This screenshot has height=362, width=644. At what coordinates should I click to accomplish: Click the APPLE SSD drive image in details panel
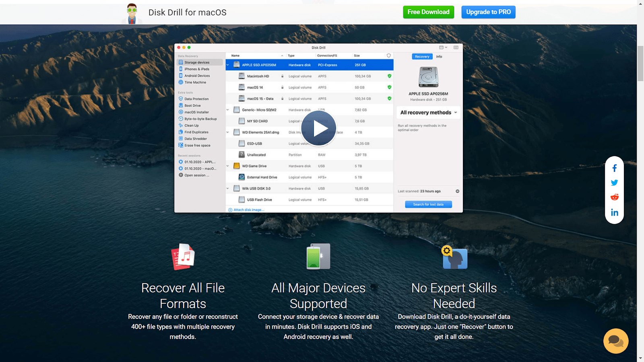428,77
